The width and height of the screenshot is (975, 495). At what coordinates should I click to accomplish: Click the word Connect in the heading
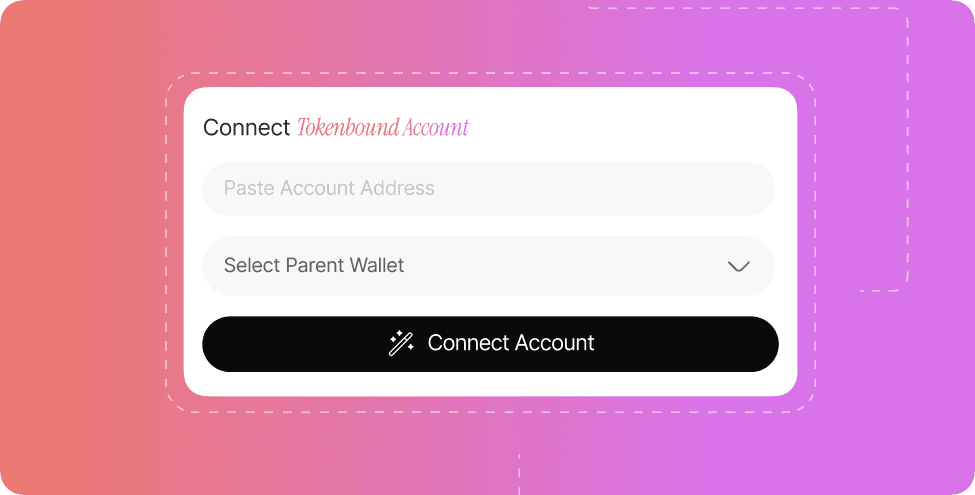pos(246,127)
